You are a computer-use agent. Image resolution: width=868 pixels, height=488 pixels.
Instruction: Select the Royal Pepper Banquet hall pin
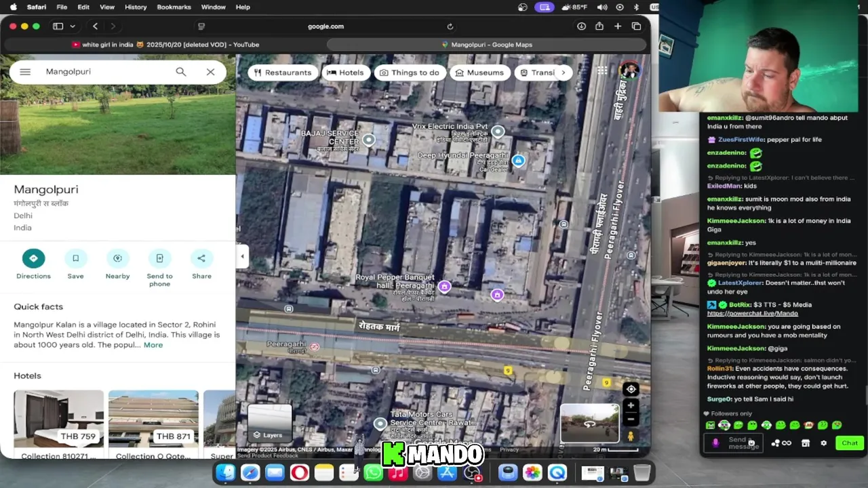click(444, 287)
